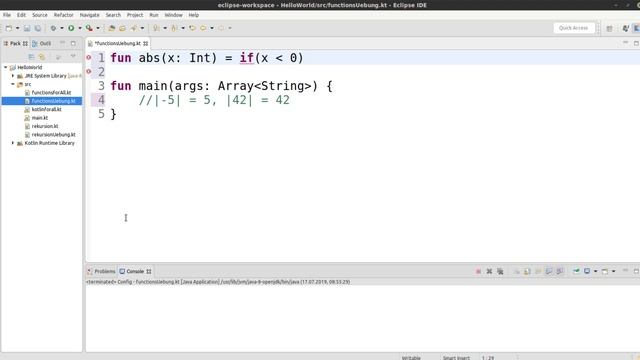Select rekursionUebung.kt in the tree
This screenshot has width=640, height=360.
point(53,135)
